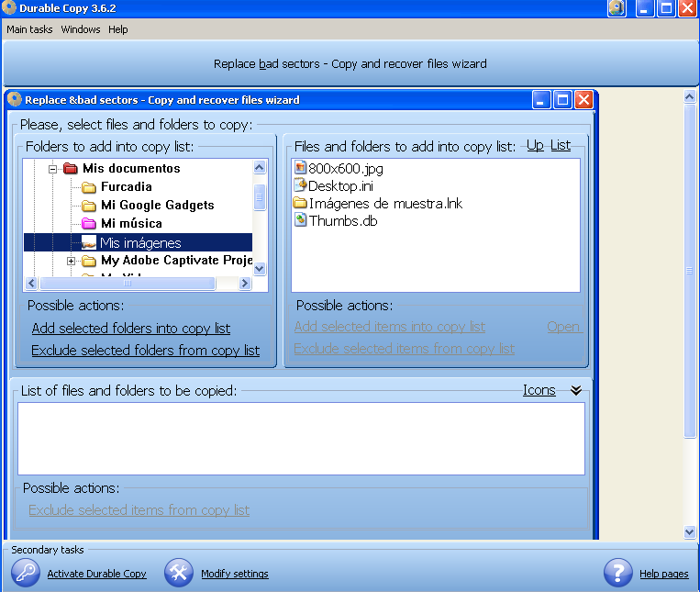Select the Mi Google Gadgets tree item

point(158,205)
